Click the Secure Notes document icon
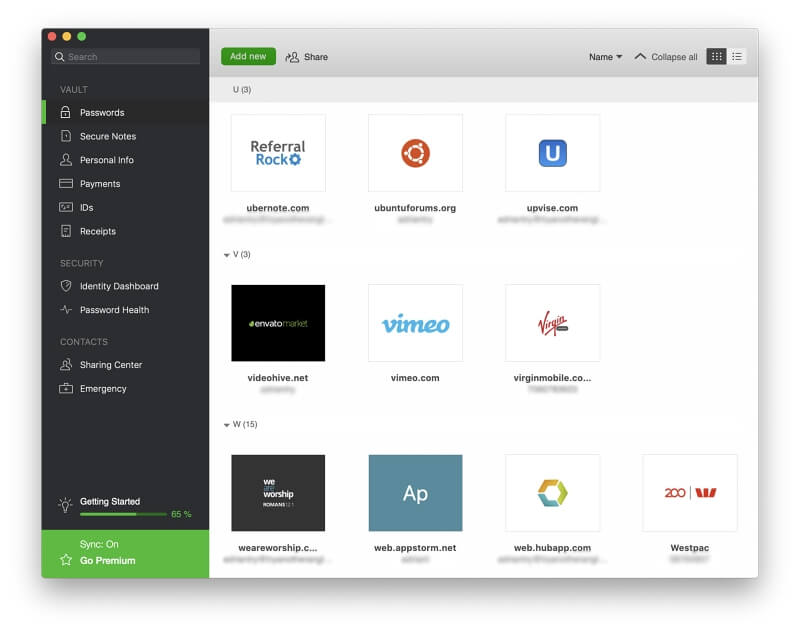 [65, 136]
